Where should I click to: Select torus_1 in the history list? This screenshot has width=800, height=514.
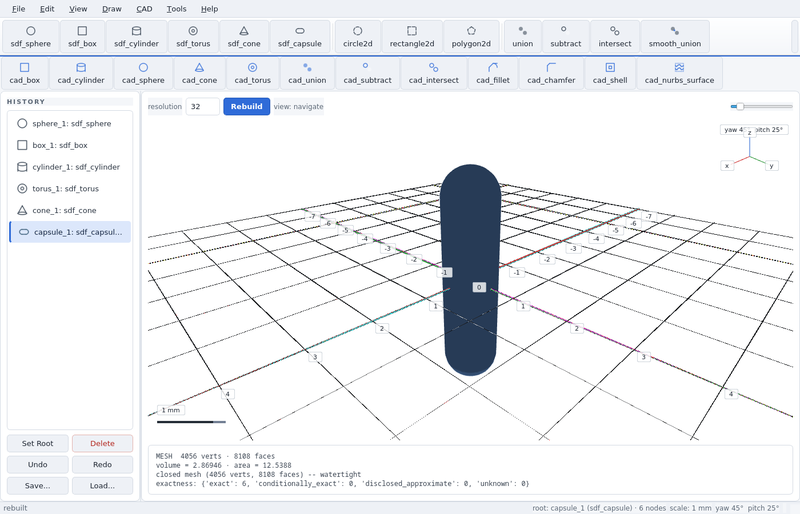pyautogui.click(x=70, y=188)
